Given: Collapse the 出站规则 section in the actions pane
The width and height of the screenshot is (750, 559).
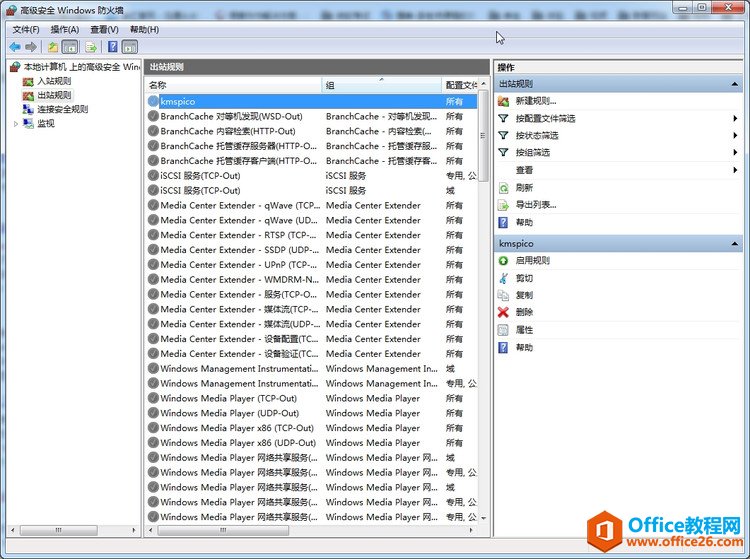Looking at the screenshot, I should (x=735, y=84).
